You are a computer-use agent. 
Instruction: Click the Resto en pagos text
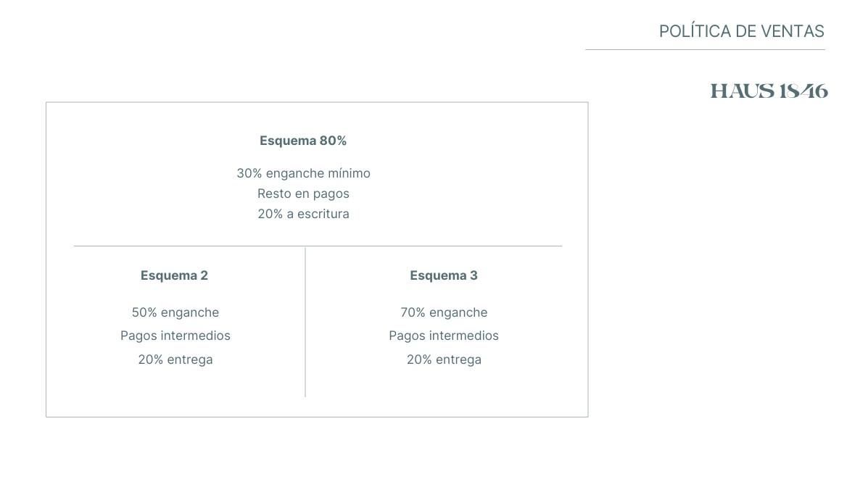tap(303, 194)
